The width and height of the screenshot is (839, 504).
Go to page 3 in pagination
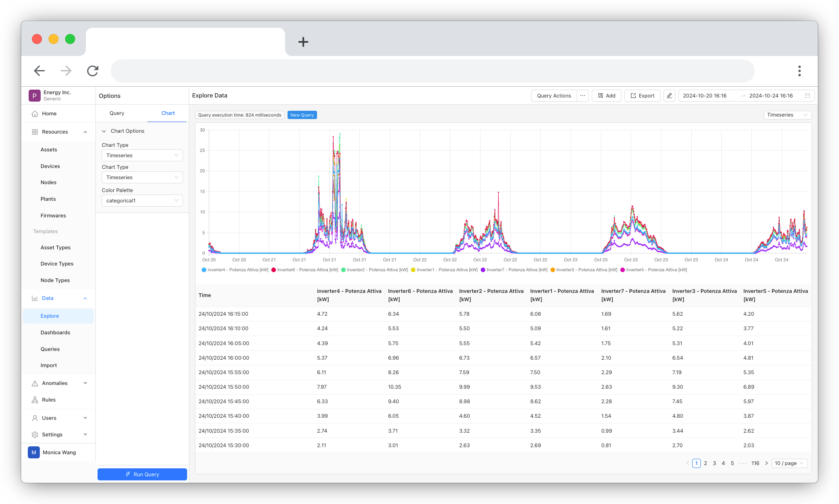715,463
